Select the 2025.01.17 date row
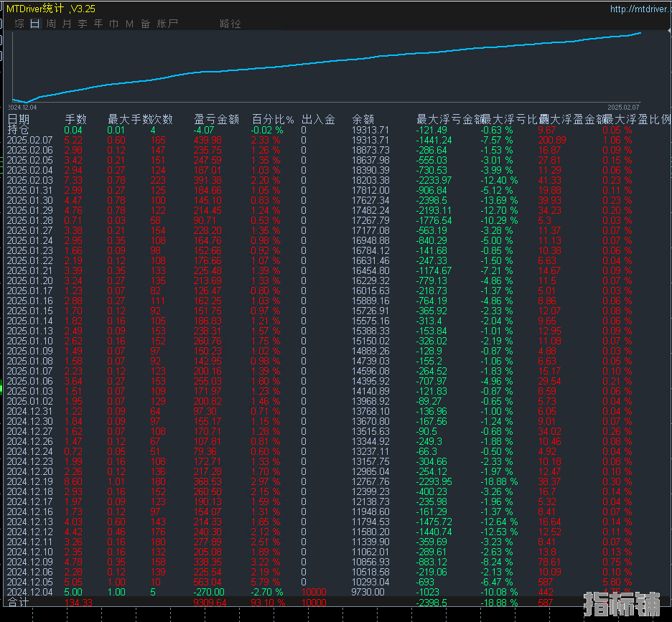 point(29,291)
